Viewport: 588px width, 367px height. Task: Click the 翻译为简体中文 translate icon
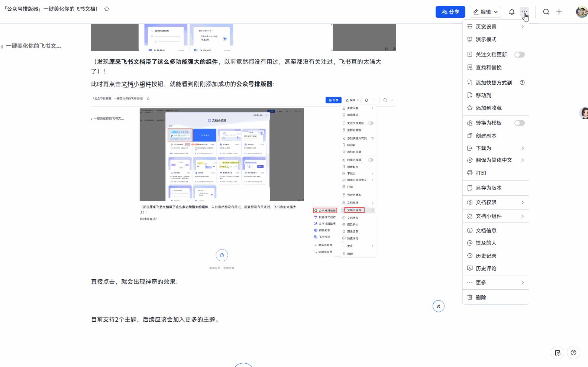pyautogui.click(x=470, y=160)
